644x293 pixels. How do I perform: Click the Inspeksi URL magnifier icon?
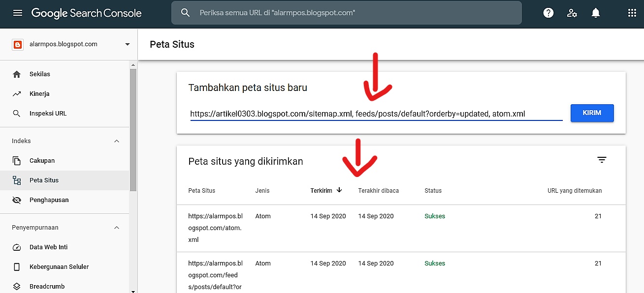(17, 114)
